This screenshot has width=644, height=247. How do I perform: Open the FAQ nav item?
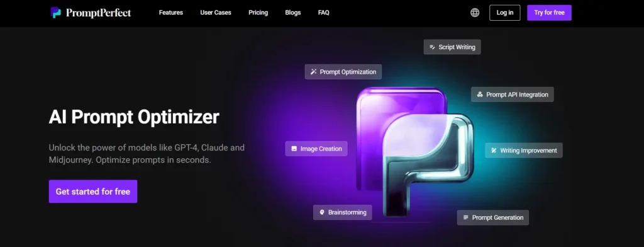click(x=324, y=13)
